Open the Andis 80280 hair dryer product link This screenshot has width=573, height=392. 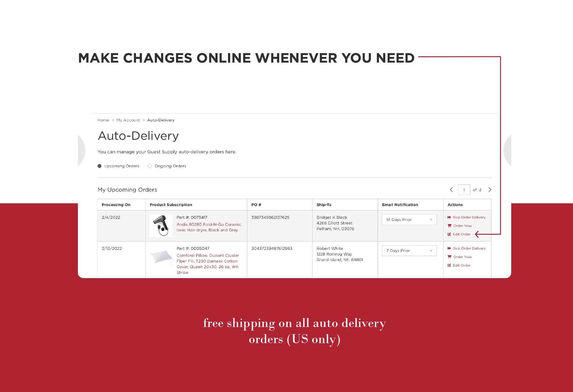pos(209,227)
